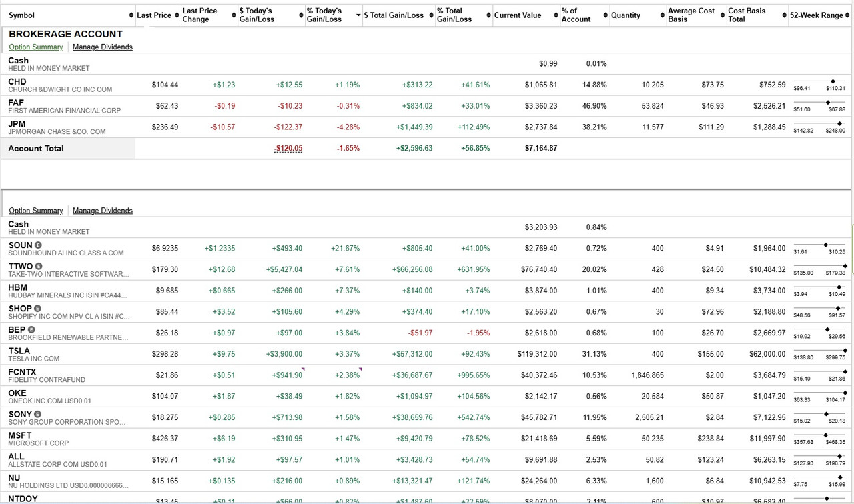Click the E badge next to SOUN
Viewport: 854px width, 504px height.
coord(38,245)
